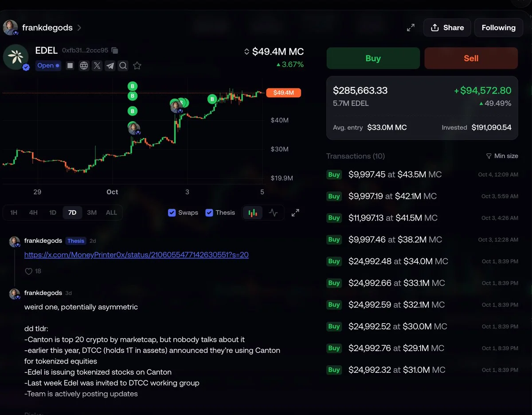Select the $24,992.52 at $30.0M MC transaction
532x415 pixels.
pyautogui.click(x=422, y=327)
